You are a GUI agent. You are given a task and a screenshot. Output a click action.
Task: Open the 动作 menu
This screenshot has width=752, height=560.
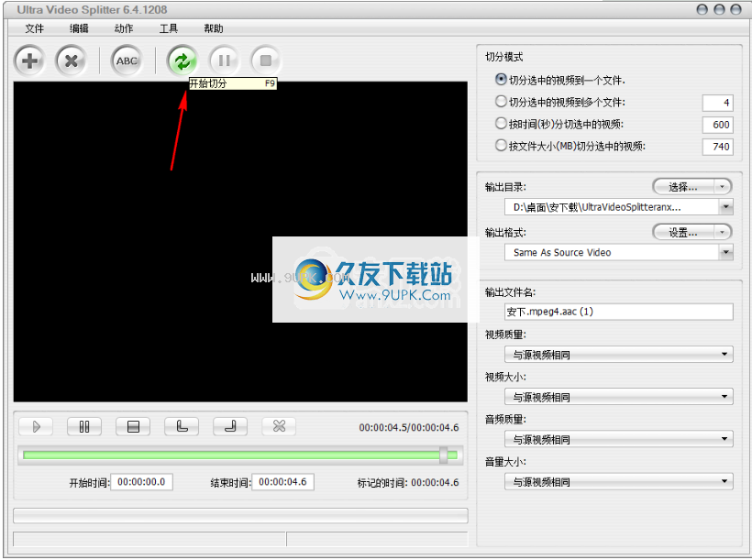pyautogui.click(x=124, y=28)
